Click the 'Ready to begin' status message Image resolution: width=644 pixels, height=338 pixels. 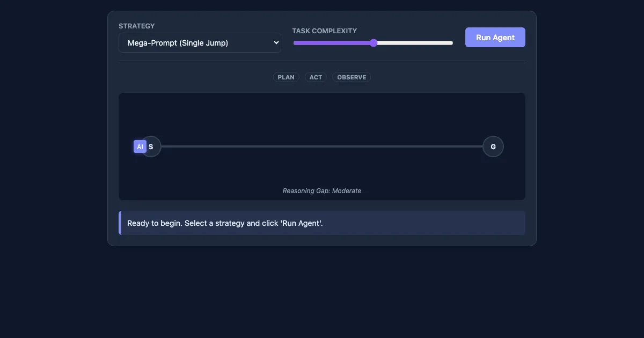(322, 223)
